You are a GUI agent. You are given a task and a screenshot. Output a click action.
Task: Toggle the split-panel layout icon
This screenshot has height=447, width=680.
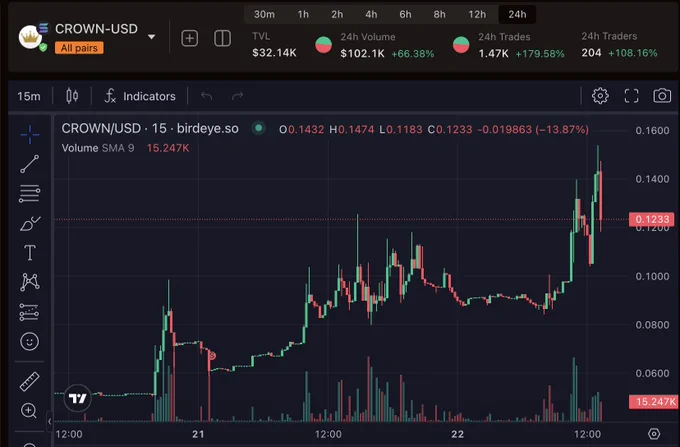(x=222, y=39)
